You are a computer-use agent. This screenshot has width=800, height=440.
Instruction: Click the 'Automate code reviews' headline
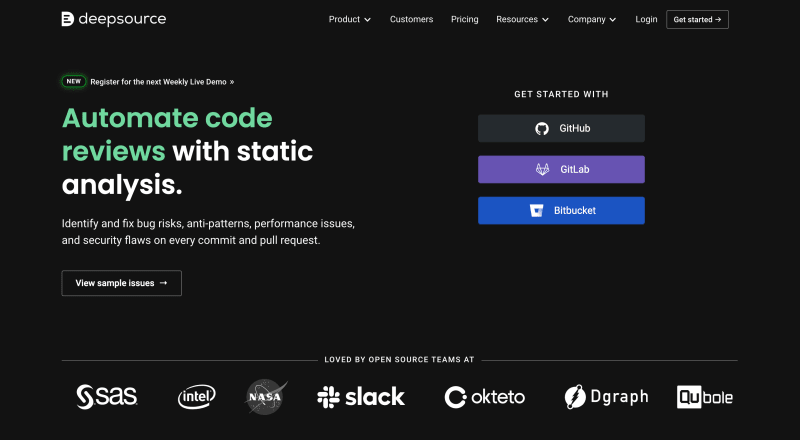tap(167, 134)
